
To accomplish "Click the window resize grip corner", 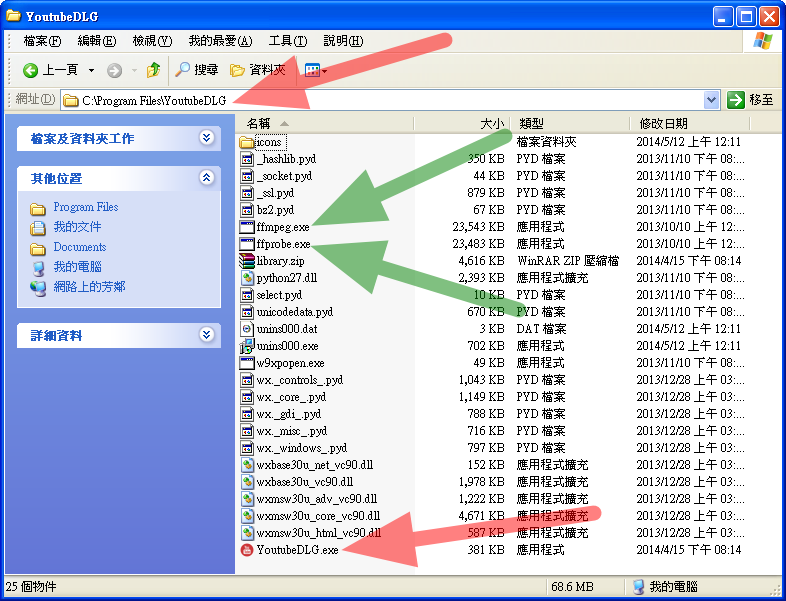I will 774,589.
